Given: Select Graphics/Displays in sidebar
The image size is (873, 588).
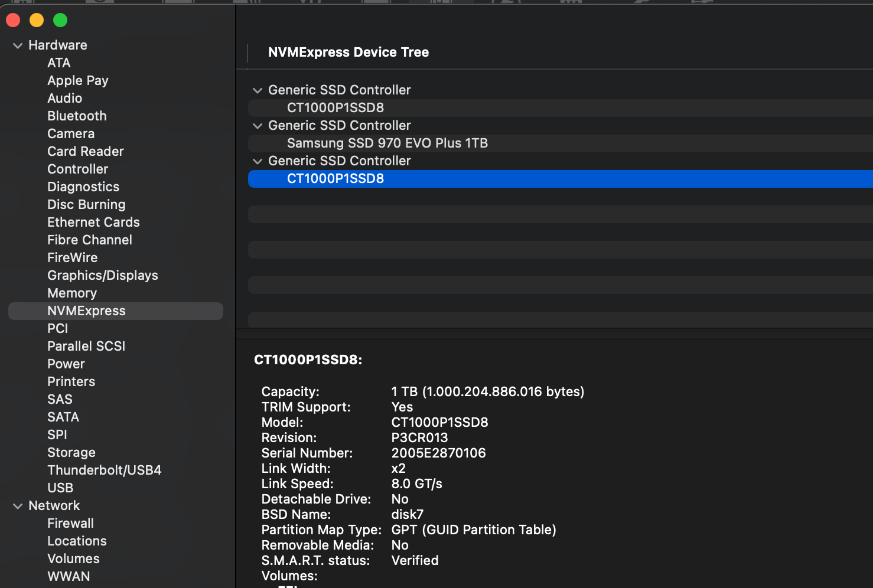Looking at the screenshot, I should pyautogui.click(x=102, y=276).
